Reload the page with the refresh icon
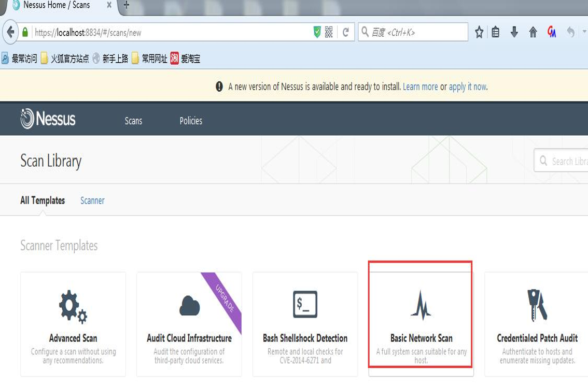588x388 pixels. pos(346,32)
